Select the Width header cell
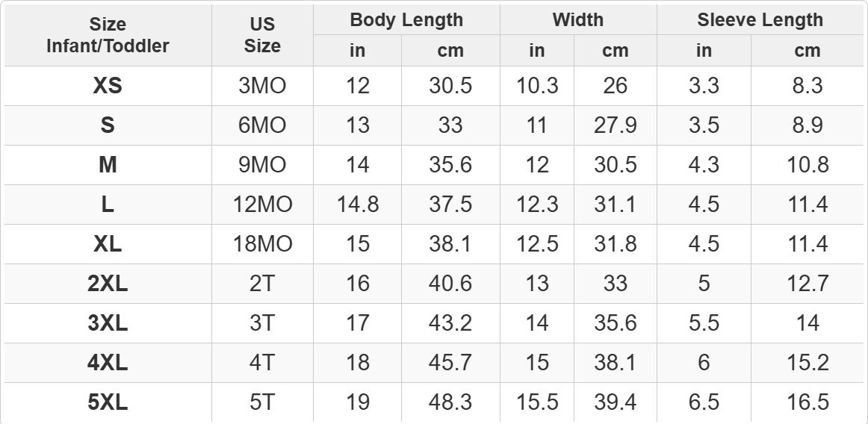 (x=578, y=19)
